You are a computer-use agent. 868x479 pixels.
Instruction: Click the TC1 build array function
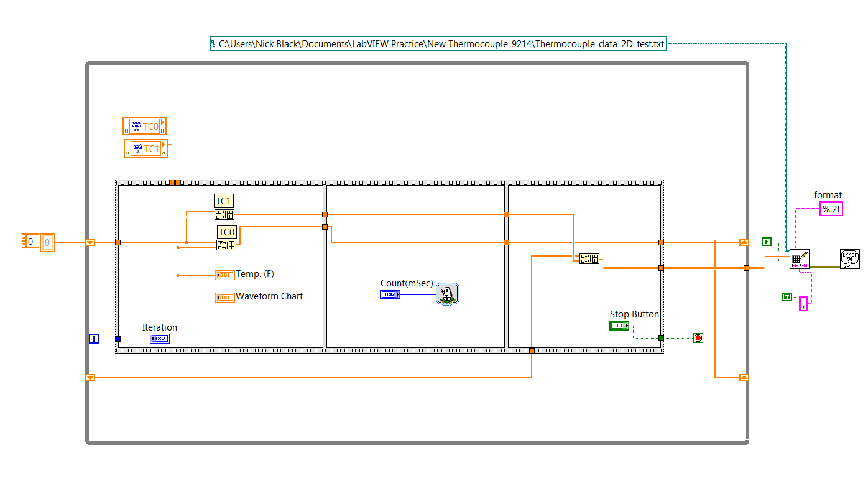(x=224, y=214)
